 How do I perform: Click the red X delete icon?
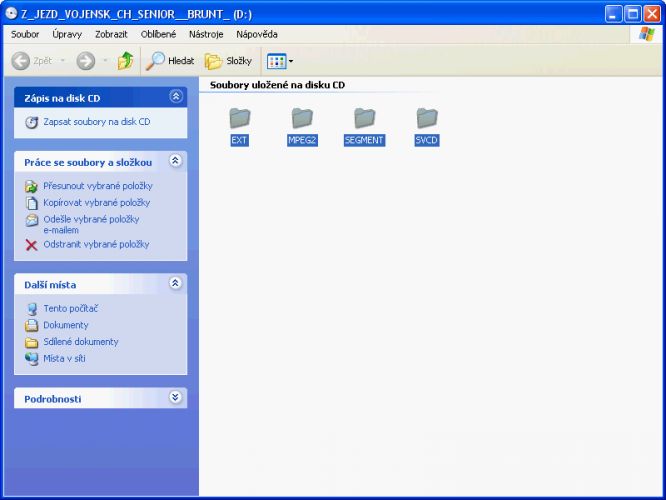point(31,245)
